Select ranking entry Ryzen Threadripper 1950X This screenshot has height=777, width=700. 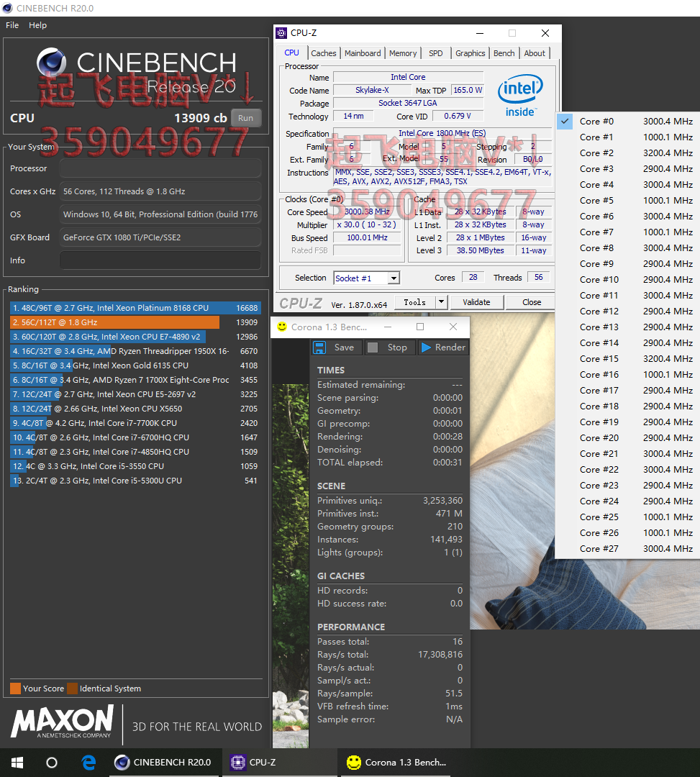(x=135, y=351)
